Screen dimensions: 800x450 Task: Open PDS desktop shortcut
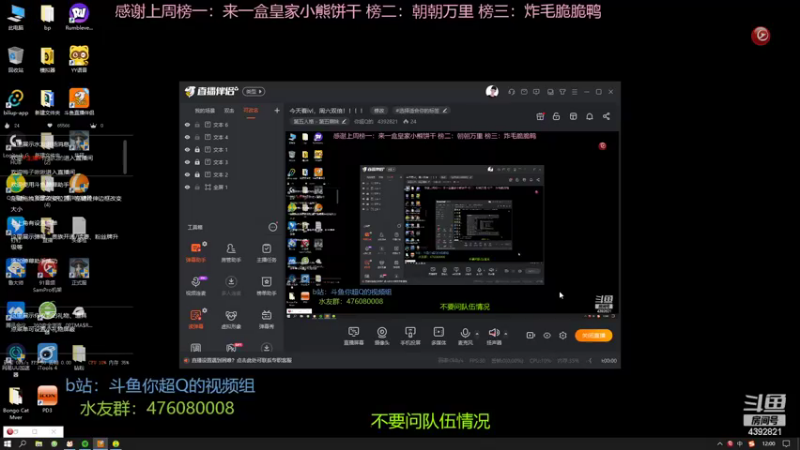click(47, 399)
